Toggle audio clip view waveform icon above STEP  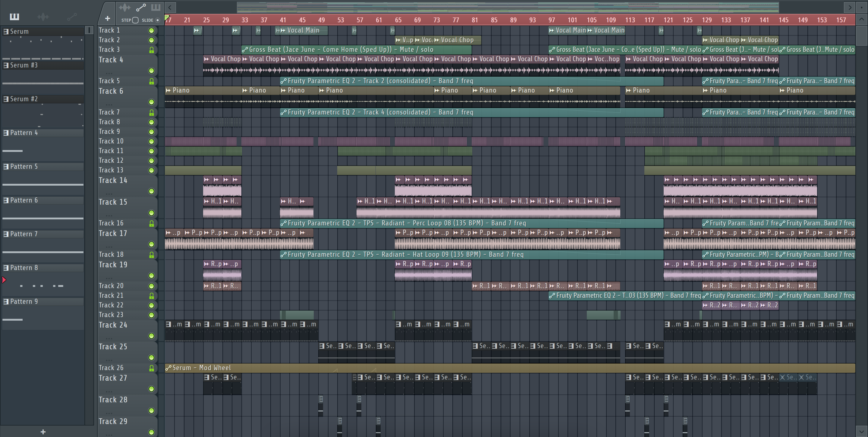(125, 7)
